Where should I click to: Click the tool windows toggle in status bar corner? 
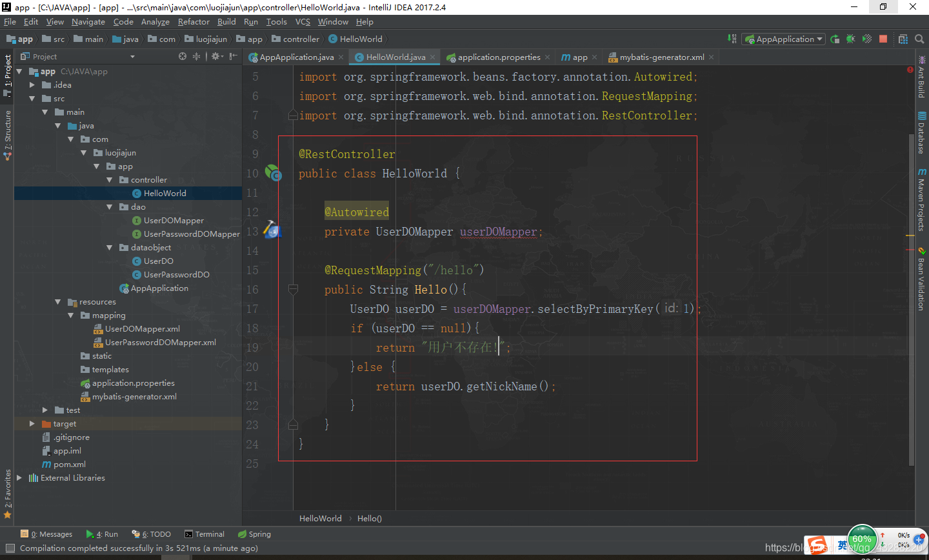10,548
